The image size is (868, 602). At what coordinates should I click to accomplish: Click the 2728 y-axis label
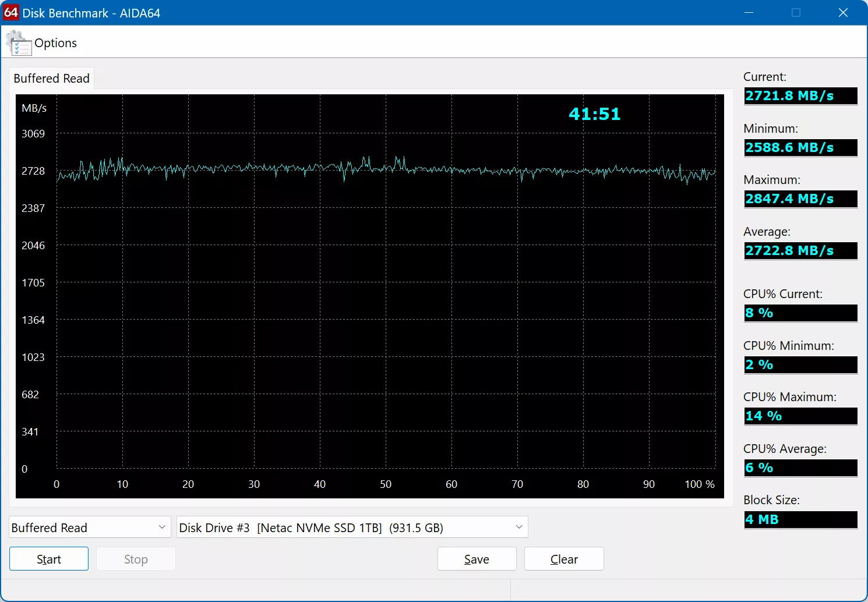(33, 171)
